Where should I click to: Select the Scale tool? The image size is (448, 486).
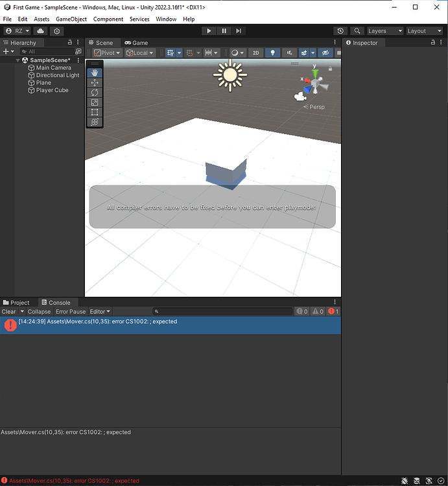click(x=95, y=102)
